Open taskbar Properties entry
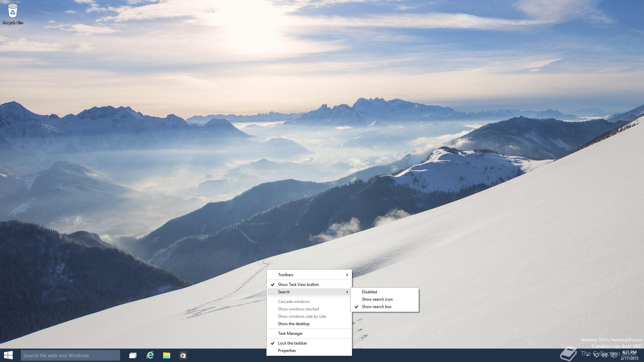644x362 pixels. (x=287, y=351)
